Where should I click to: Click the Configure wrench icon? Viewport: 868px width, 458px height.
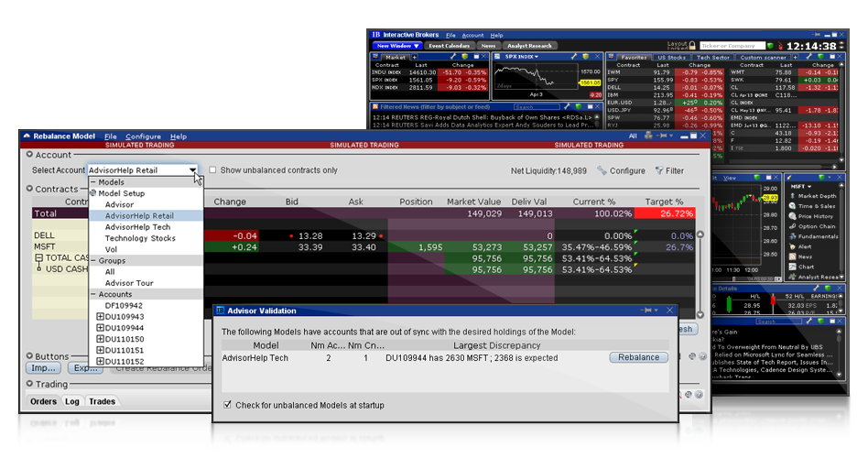[602, 170]
